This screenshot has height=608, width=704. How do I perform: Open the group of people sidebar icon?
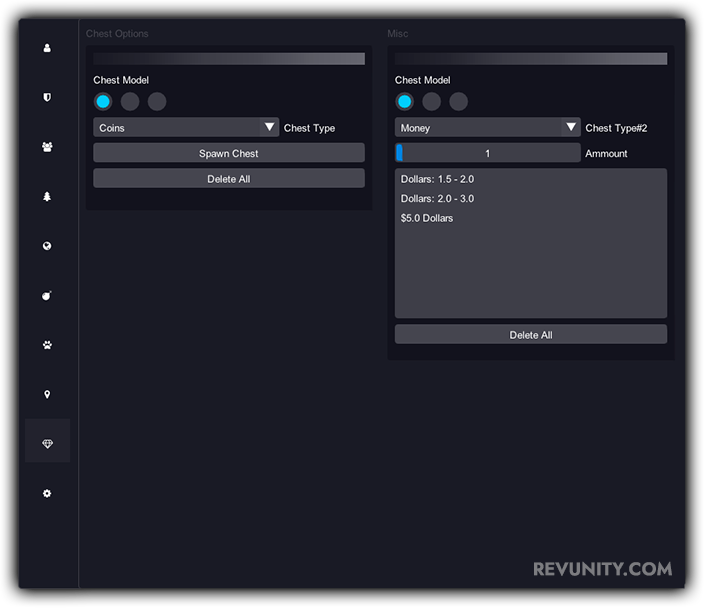click(47, 147)
